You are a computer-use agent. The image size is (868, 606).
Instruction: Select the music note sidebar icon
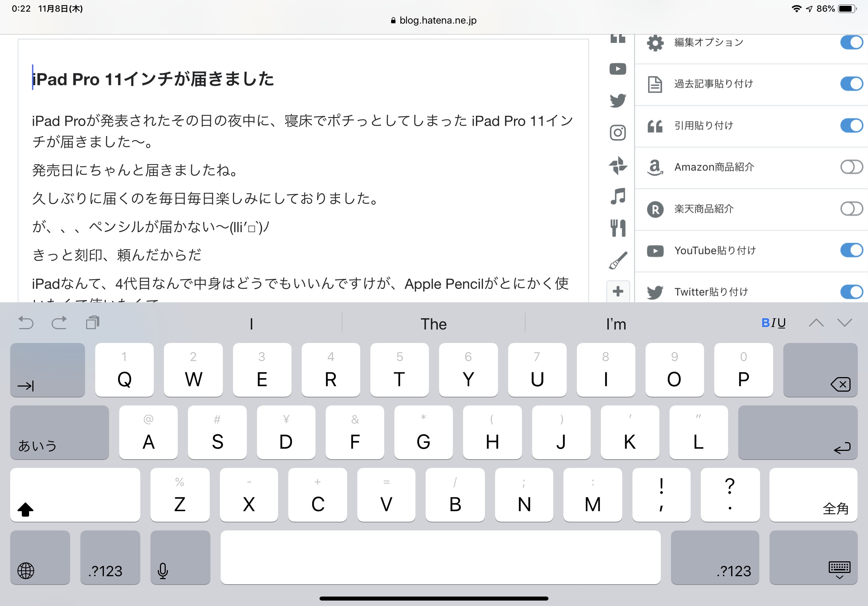[617, 197]
